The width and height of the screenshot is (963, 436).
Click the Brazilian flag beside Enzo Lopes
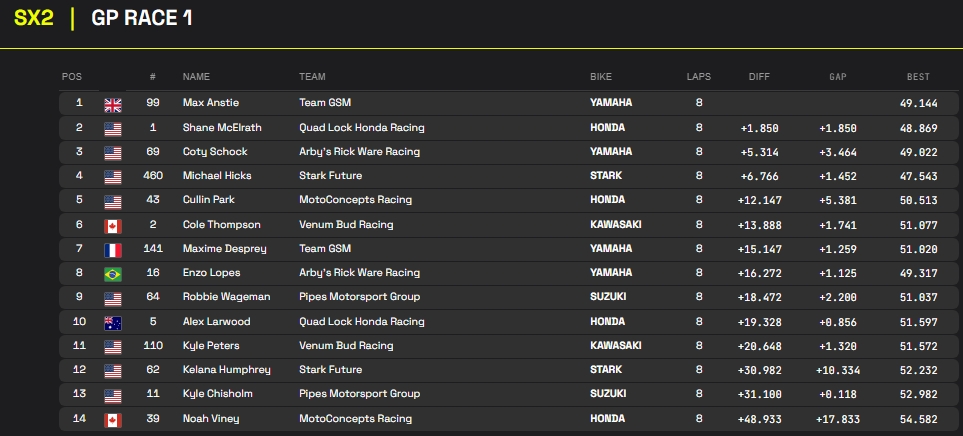[112, 273]
